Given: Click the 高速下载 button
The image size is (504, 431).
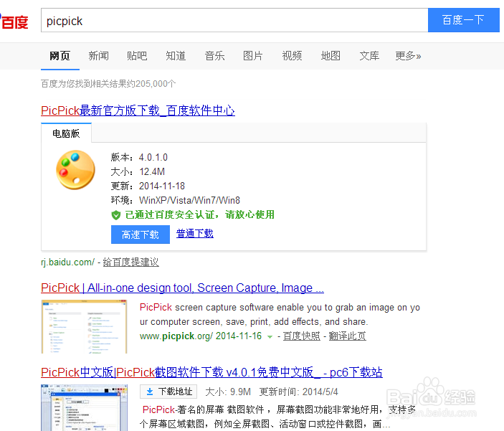Looking at the screenshot, I should 140,235.
